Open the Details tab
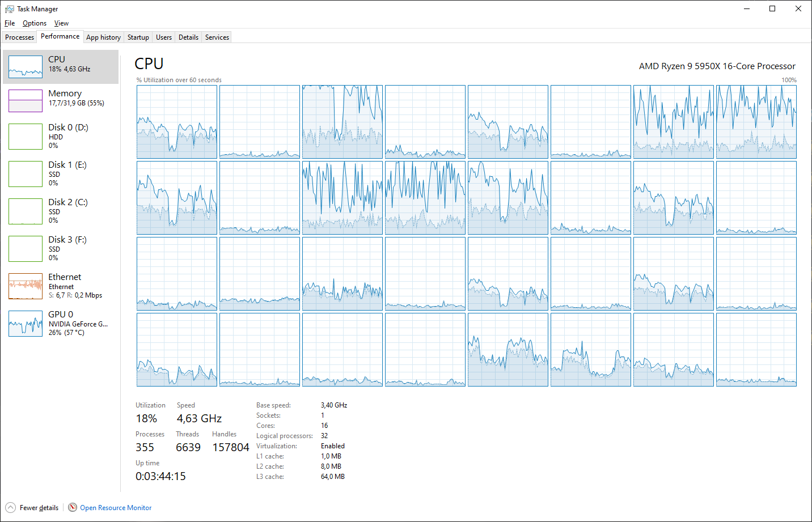 coord(188,37)
